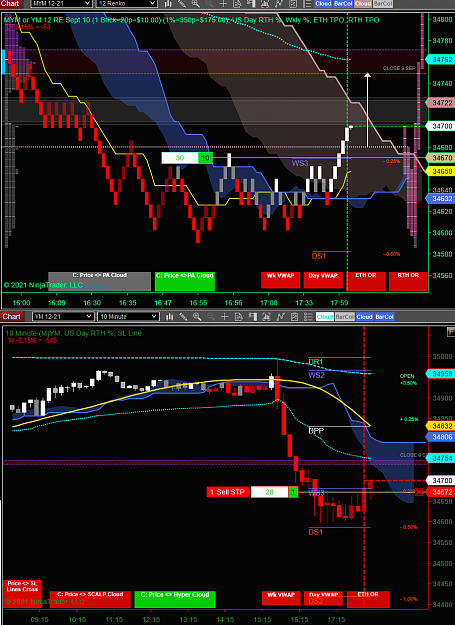Click the 1 Sell STP order label
Image resolution: width=455 pixels, height=625 pixels.
[227, 492]
